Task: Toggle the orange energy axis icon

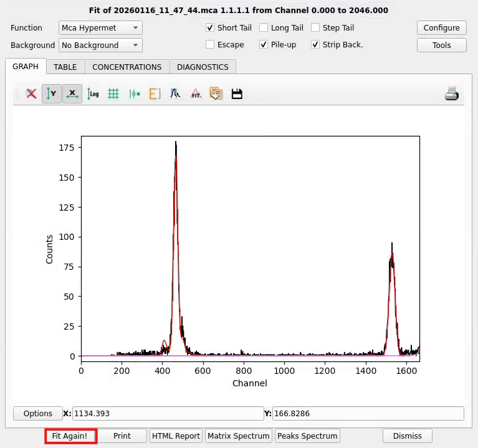Action: [x=155, y=93]
